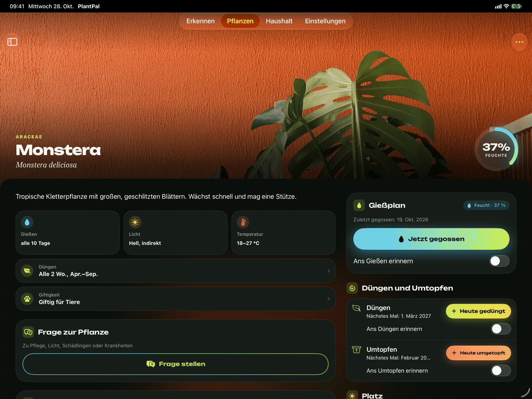The height and width of the screenshot is (399, 532).
Task: Tap the thermometer icon in Temperatur card
Action: 243,222
